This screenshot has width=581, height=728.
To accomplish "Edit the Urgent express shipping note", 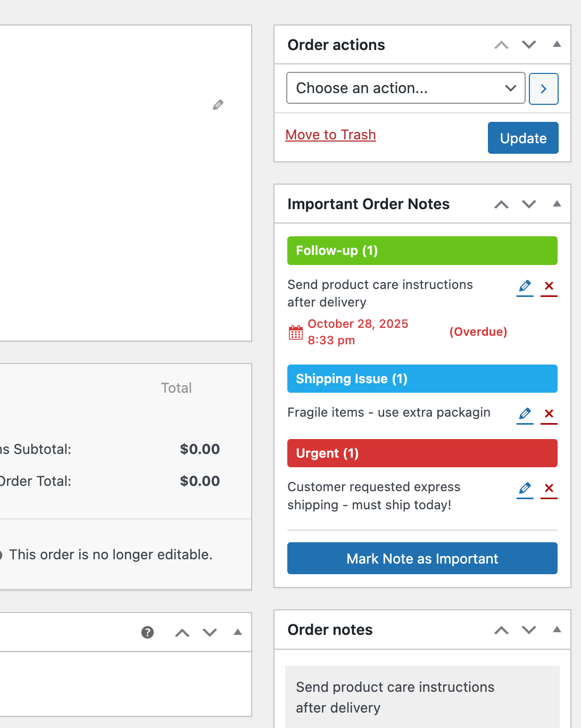I will pyautogui.click(x=525, y=488).
